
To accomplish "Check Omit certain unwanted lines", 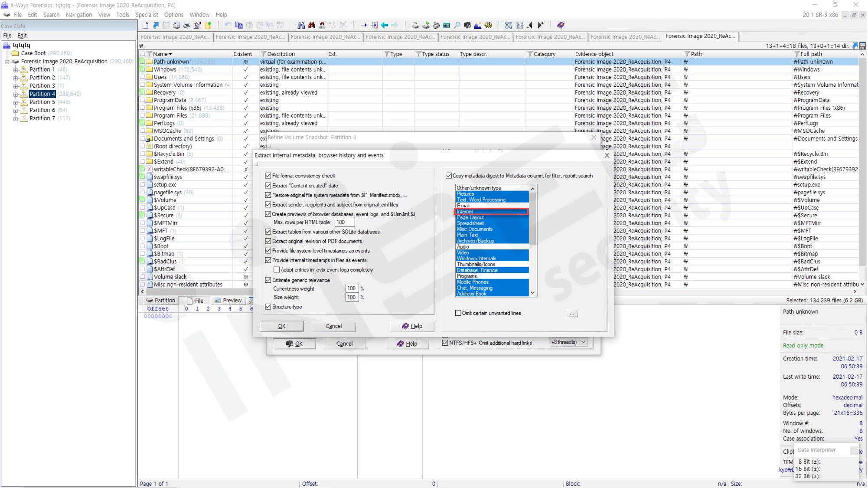I will (x=458, y=313).
